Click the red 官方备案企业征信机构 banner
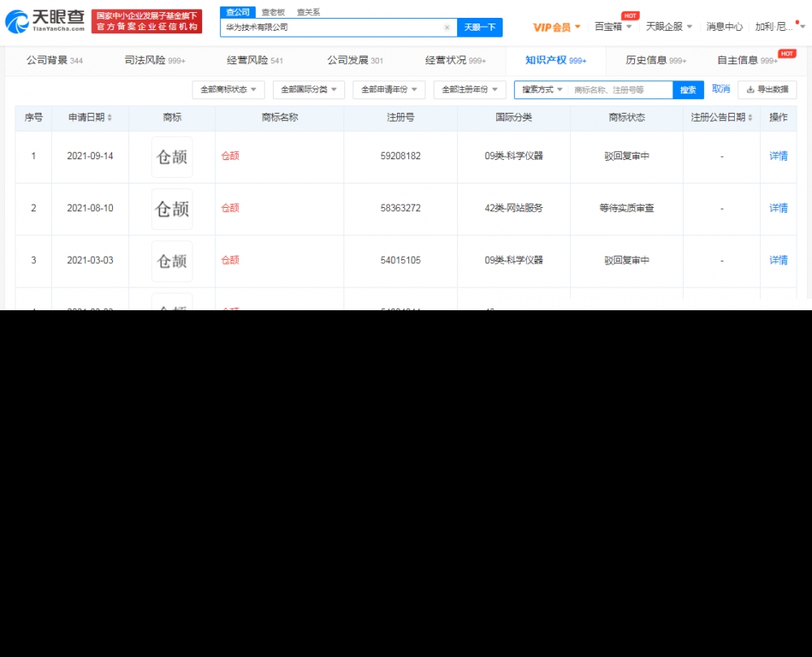Screen dimensions: 812x657 146,21
